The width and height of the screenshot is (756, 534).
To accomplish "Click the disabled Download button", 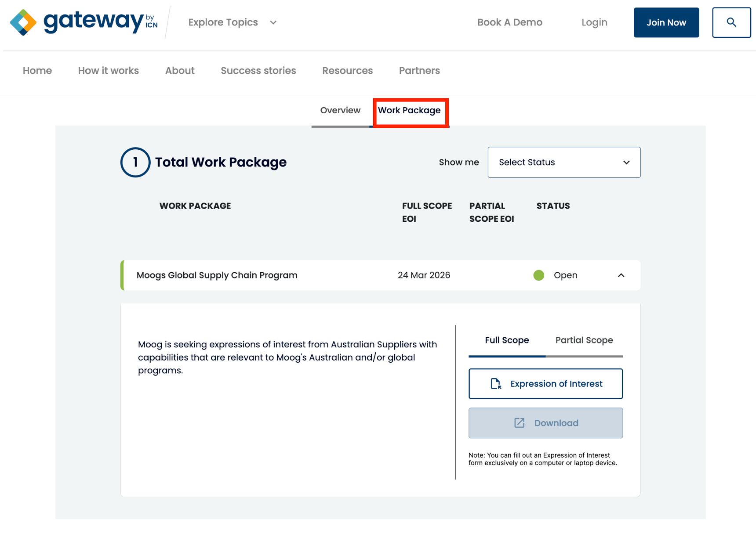I will 545,423.
